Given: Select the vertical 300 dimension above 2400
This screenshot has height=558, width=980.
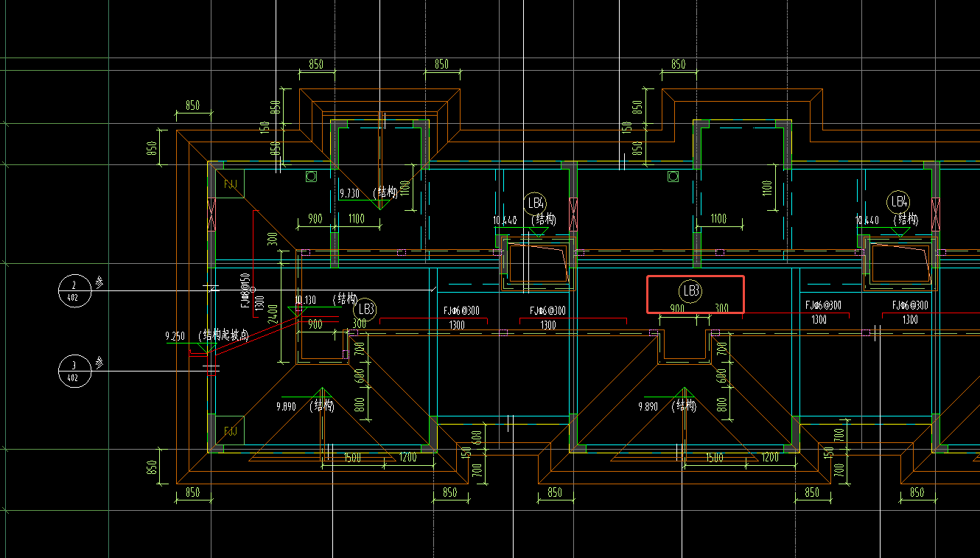Looking at the screenshot, I should point(273,240).
